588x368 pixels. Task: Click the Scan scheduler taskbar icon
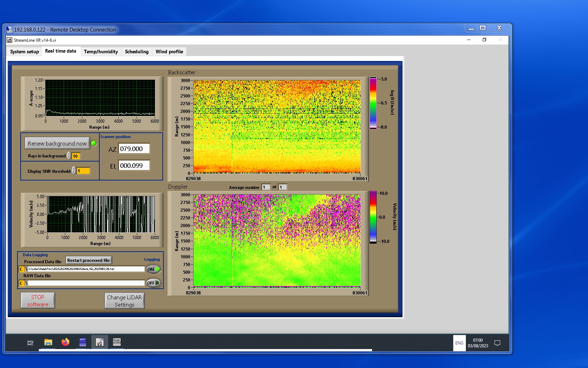[x=117, y=342]
